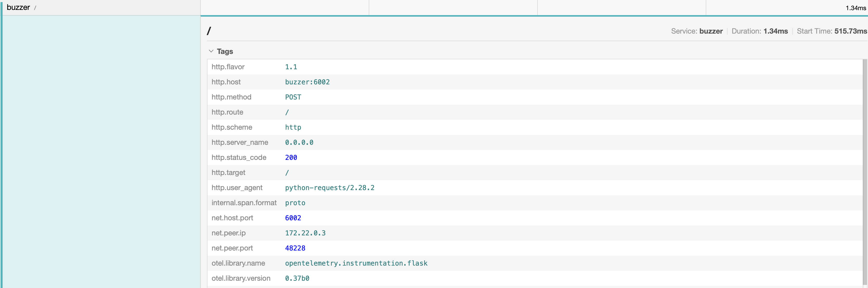Click the internal.span.format proto row
Viewport: 868px width, 288px height.
535,203
